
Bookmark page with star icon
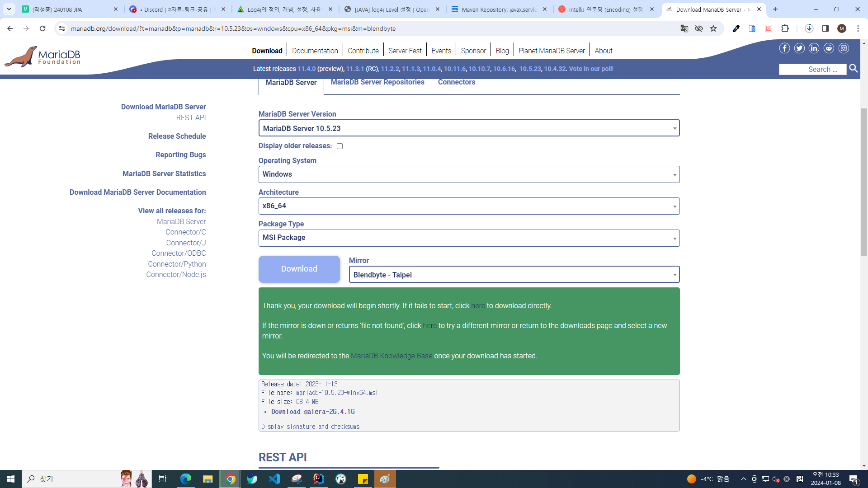(x=713, y=28)
